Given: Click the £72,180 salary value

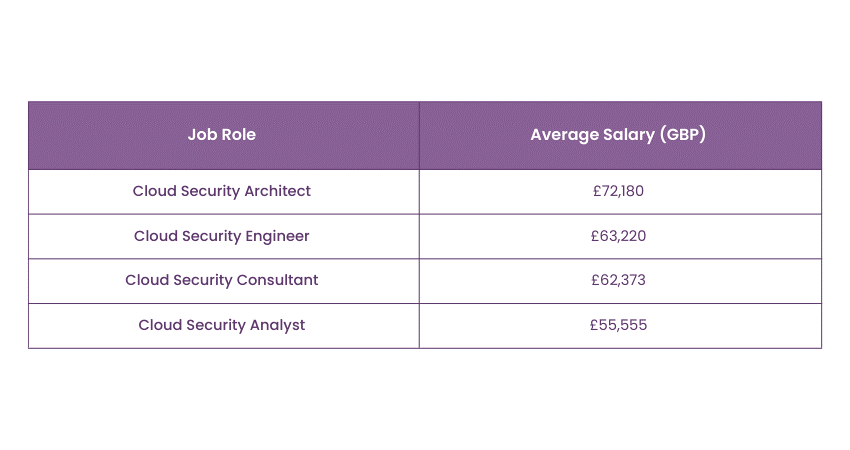Looking at the screenshot, I should point(618,191).
